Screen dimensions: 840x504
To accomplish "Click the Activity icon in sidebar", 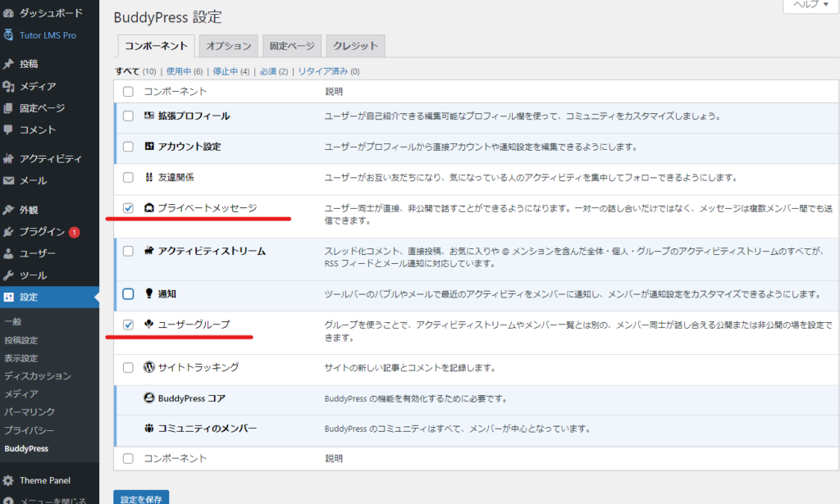I will click(8, 159).
